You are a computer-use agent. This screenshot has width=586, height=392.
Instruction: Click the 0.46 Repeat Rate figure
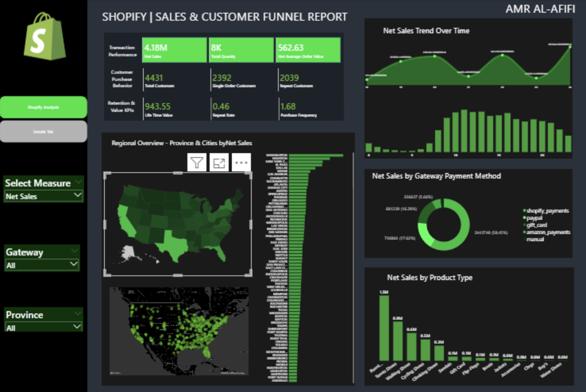[221, 106]
